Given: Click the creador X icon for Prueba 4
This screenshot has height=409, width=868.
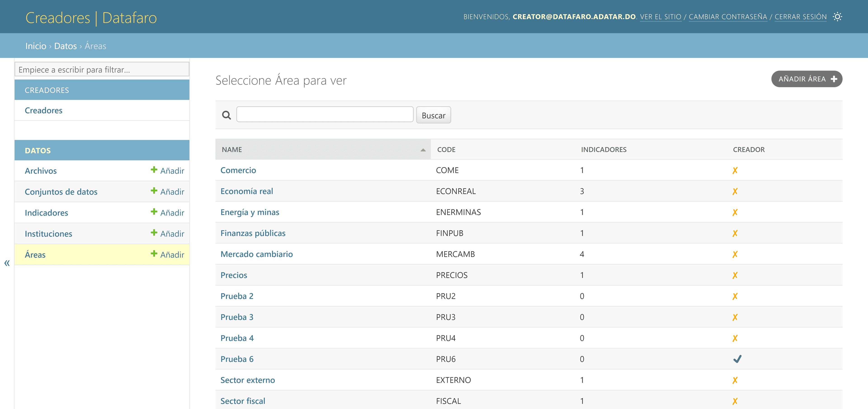Looking at the screenshot, I should pyautogui.click(x=735, y=338).
